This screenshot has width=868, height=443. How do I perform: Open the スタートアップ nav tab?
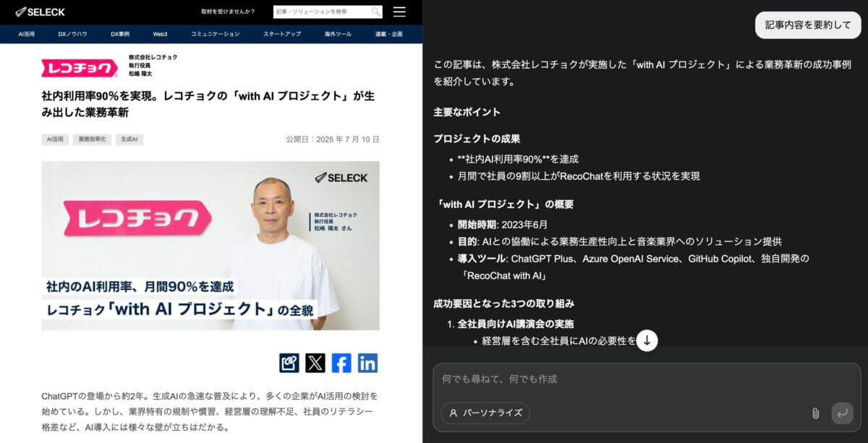(282, 34)
